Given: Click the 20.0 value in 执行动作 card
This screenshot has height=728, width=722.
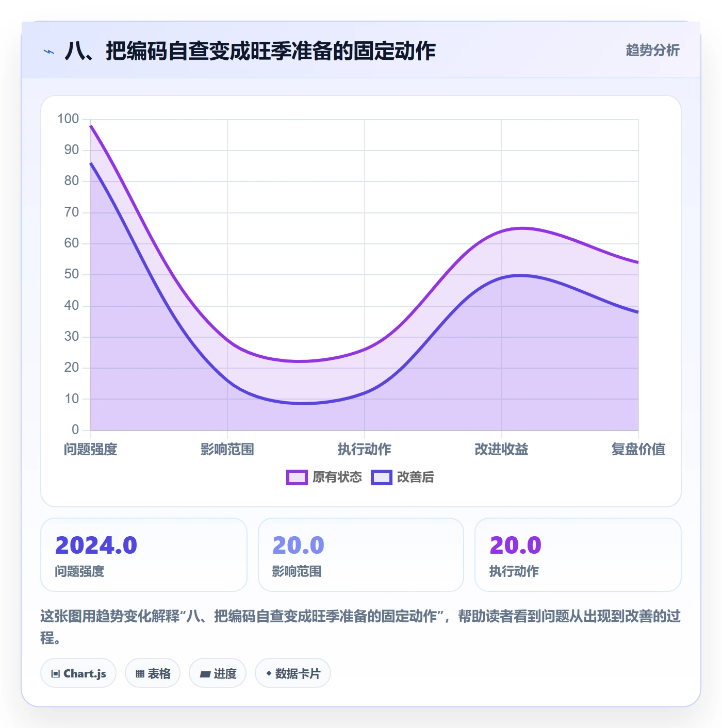Looking at the screenshot, I should [515, 545].
